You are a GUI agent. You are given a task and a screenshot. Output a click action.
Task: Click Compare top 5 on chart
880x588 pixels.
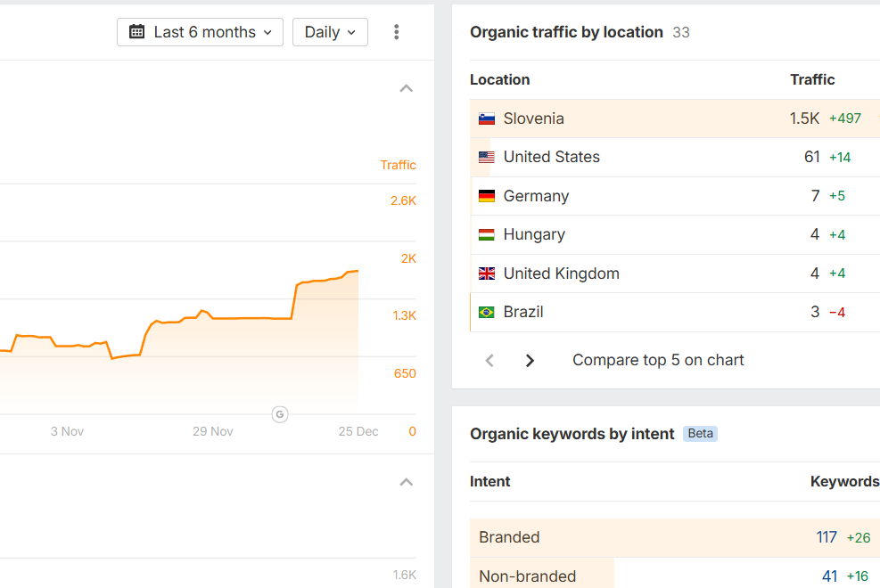[658, 361]
